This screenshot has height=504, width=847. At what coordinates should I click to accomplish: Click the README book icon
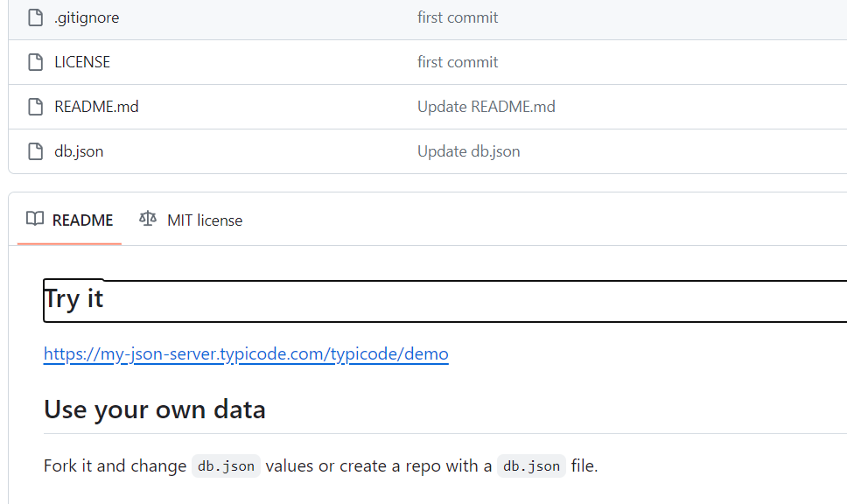35,219
